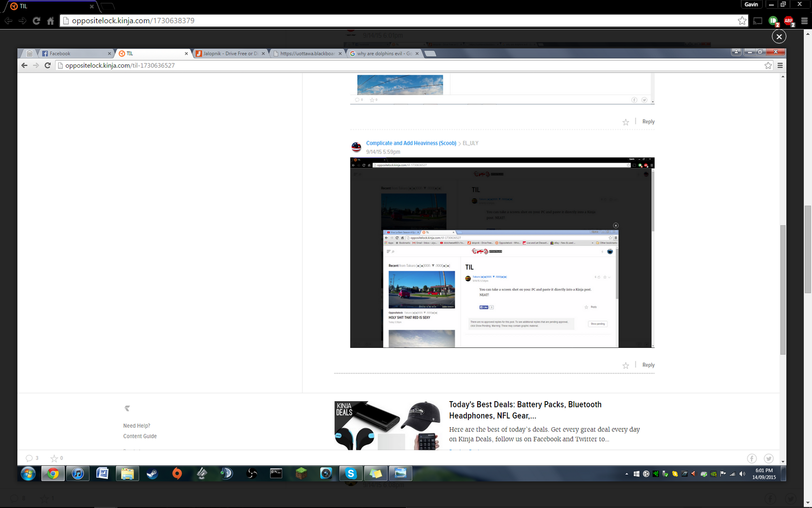Open the Complicate and Add Heaviness (Scoob) profile
Image resolution: width=812 pixels, height=508 pixels.
click(411, 143)
